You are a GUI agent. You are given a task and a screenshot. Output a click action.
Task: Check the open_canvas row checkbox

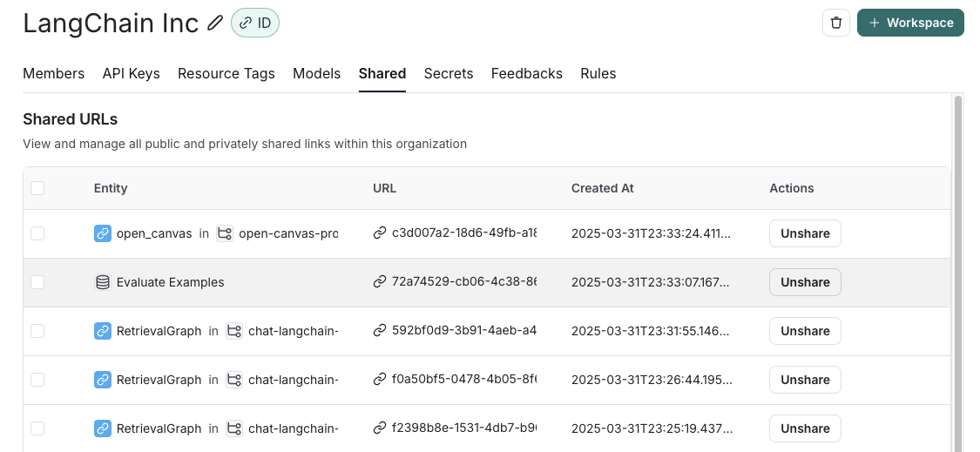tap(37, 233)
